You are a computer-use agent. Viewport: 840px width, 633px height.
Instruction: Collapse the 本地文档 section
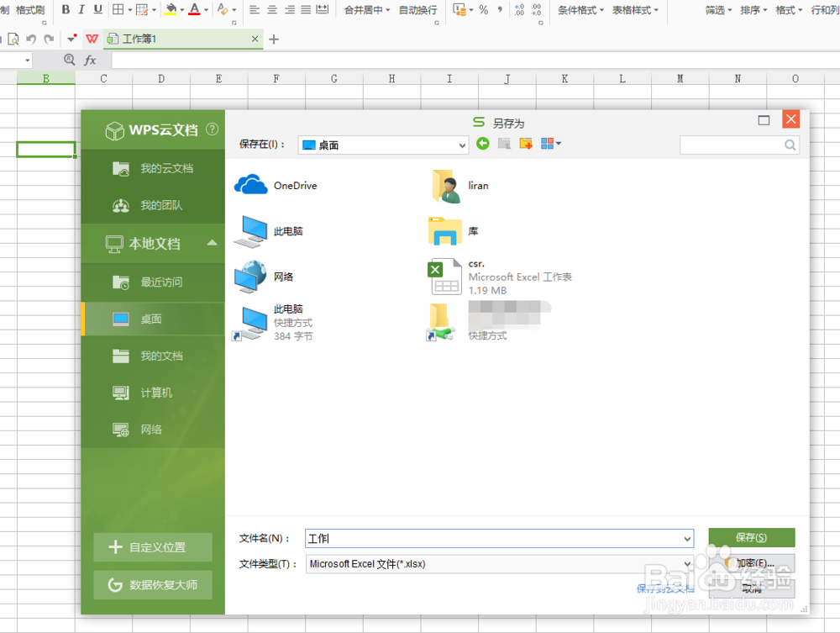coord(213,243)
